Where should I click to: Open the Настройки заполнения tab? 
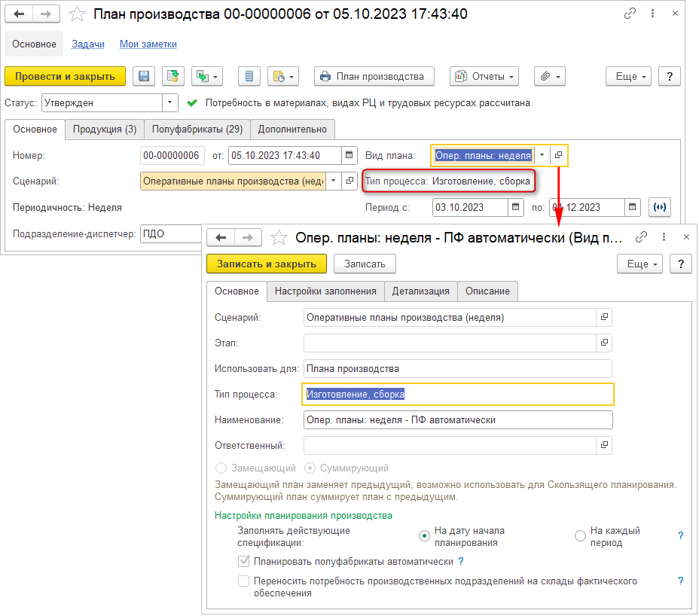pyautogui.click(x=325, y=291)
